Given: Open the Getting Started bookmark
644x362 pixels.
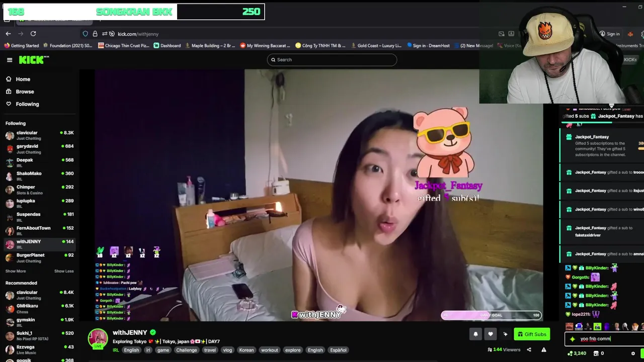Looking at the screenshot, I should click(x=22, y=45).
